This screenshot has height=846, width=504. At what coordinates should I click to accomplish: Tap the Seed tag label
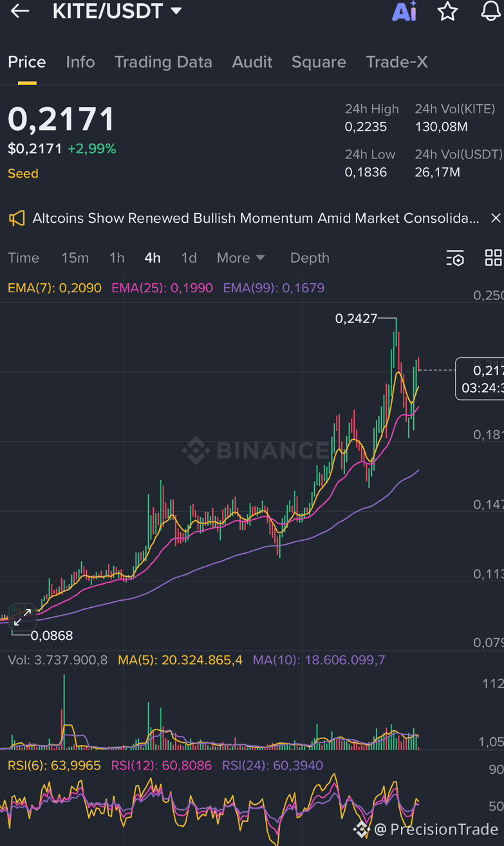(23, 173)
